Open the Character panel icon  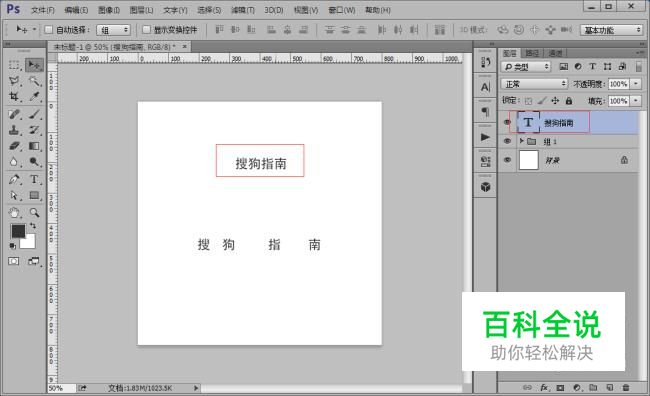(485, 87)
